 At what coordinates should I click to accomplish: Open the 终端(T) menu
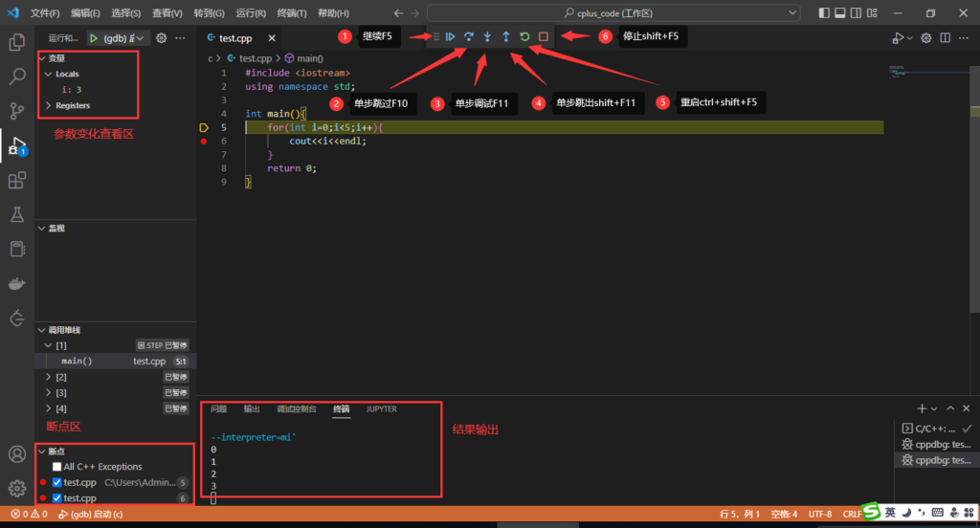291,13
